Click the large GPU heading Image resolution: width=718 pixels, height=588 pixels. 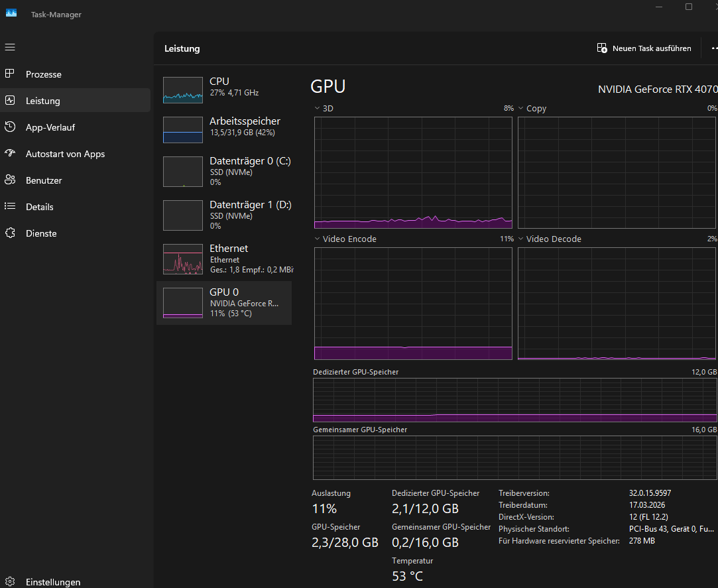click(x=328, y=87)
